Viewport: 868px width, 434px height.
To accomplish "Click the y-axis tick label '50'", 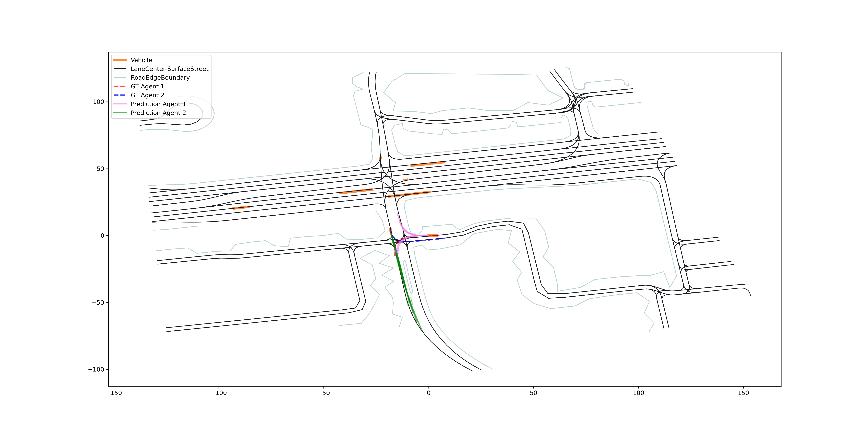I will (x=100, y=169).
